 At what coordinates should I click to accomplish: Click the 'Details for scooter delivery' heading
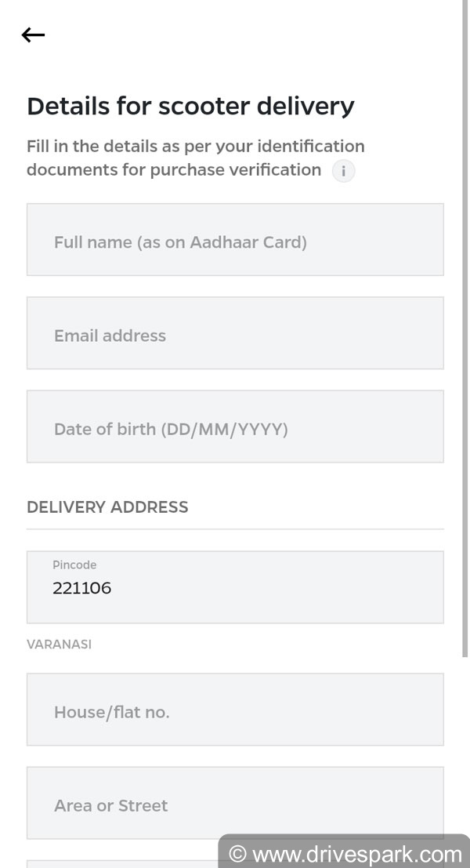coord(190,106)
